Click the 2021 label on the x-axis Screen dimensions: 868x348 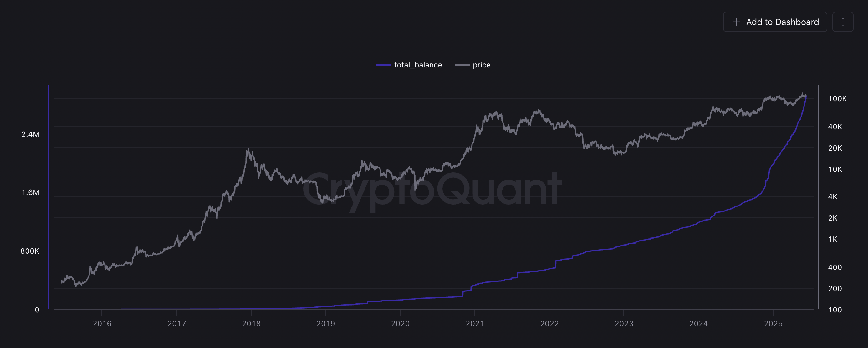click(x=475, y=325)
